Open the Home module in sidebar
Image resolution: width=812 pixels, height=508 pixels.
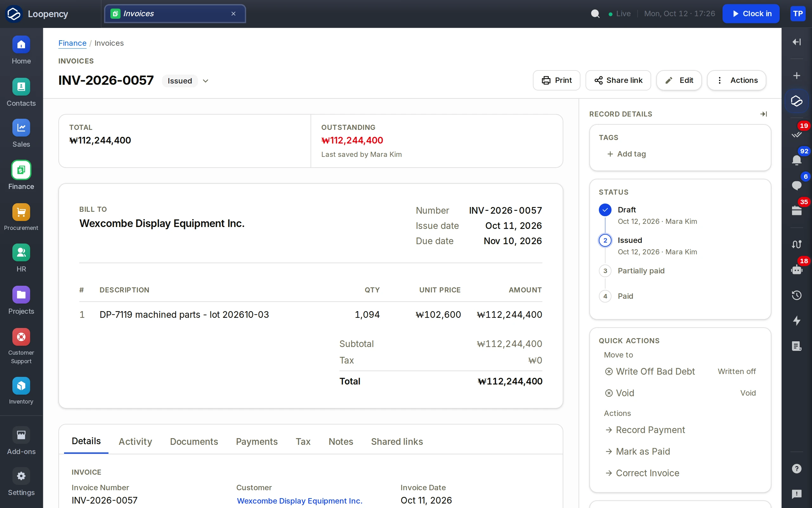coord(21,50)
